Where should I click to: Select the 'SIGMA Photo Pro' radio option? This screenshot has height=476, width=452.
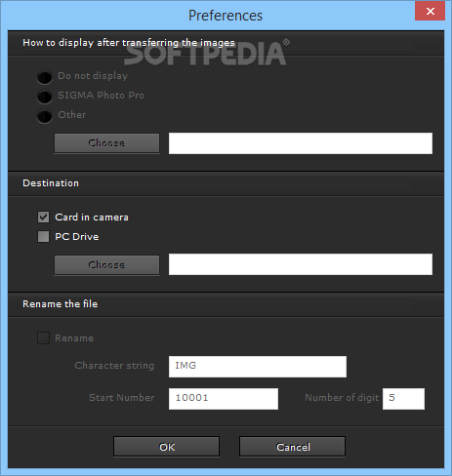point(44,97)
